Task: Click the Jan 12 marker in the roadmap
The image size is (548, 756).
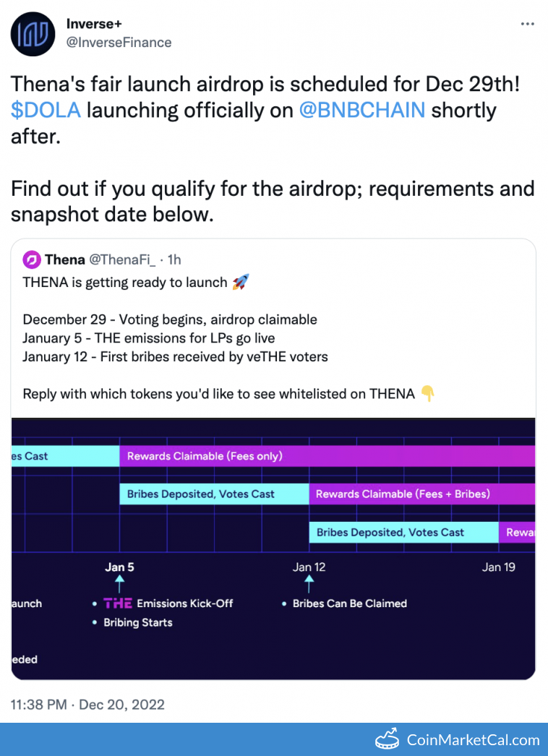Action: click(x=308, y=567)
